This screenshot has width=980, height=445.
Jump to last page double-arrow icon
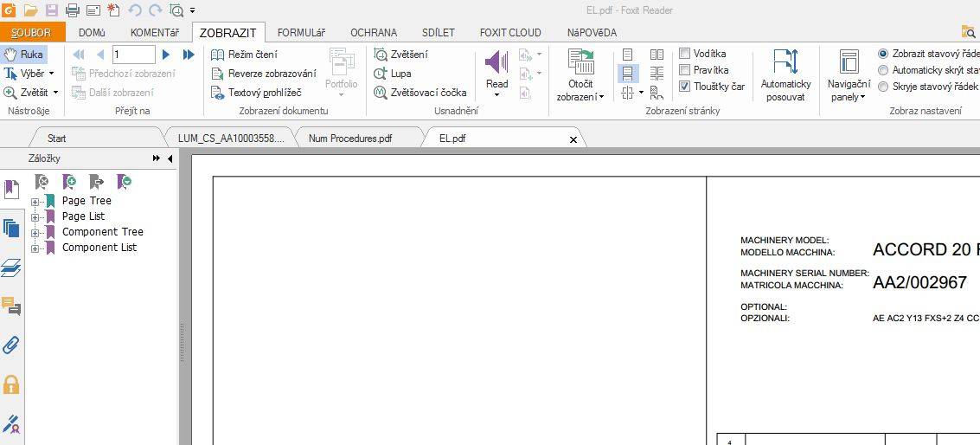tap(189, 55)
